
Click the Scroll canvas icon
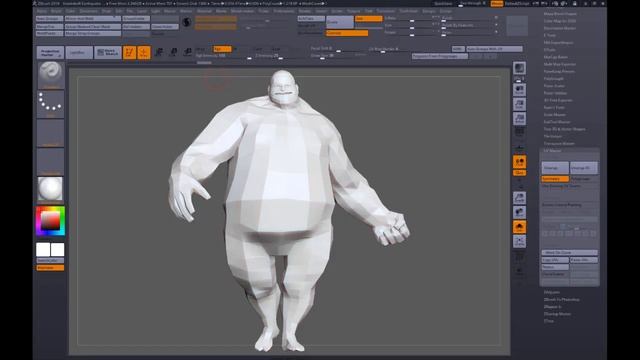519,90
